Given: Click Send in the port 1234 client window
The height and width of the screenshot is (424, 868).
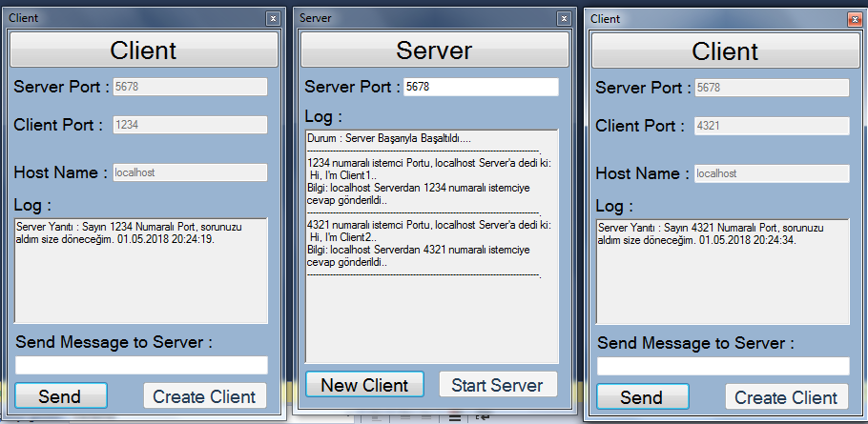Looking at the screenshot, I should [61, 396].
